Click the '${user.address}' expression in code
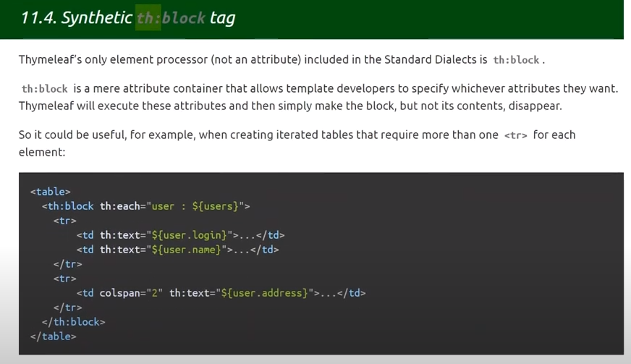631x364 pixels. (x=264, y=293)
